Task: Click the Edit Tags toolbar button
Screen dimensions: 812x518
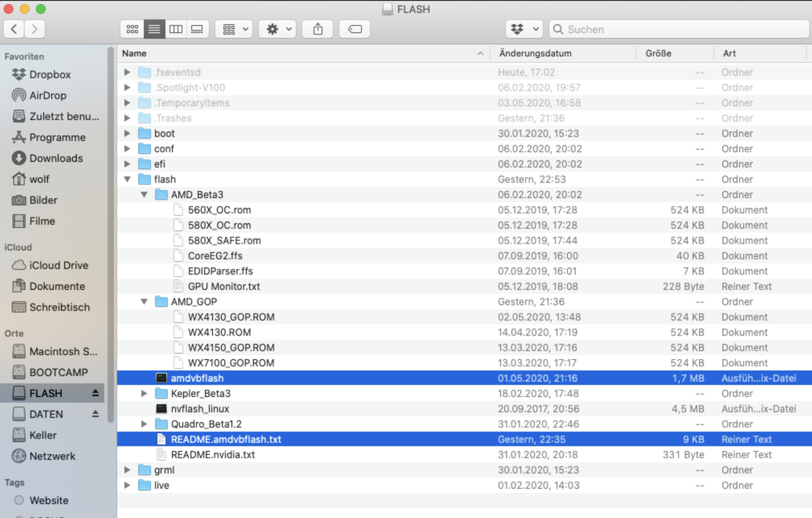Action: [x=355, y=29]
